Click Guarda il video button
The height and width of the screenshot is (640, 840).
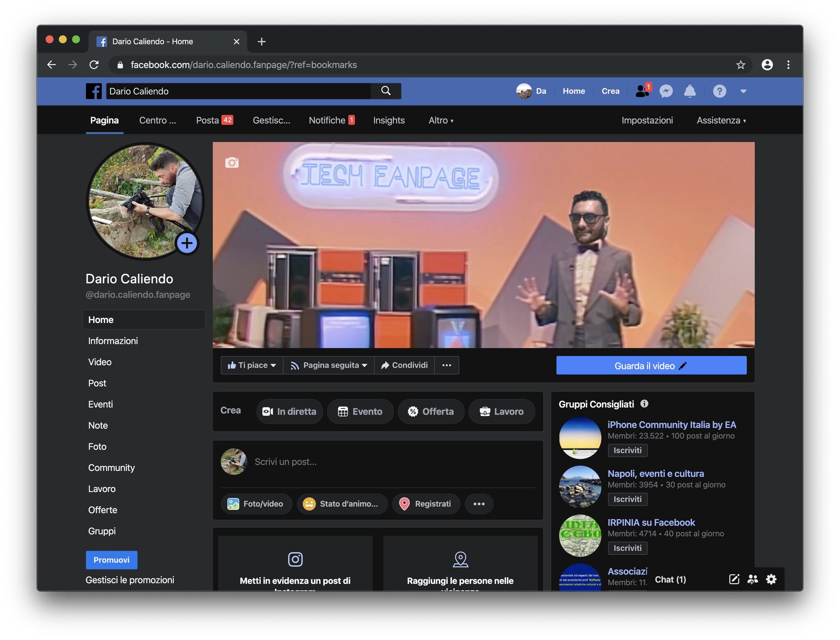click(x=651, y=365)
